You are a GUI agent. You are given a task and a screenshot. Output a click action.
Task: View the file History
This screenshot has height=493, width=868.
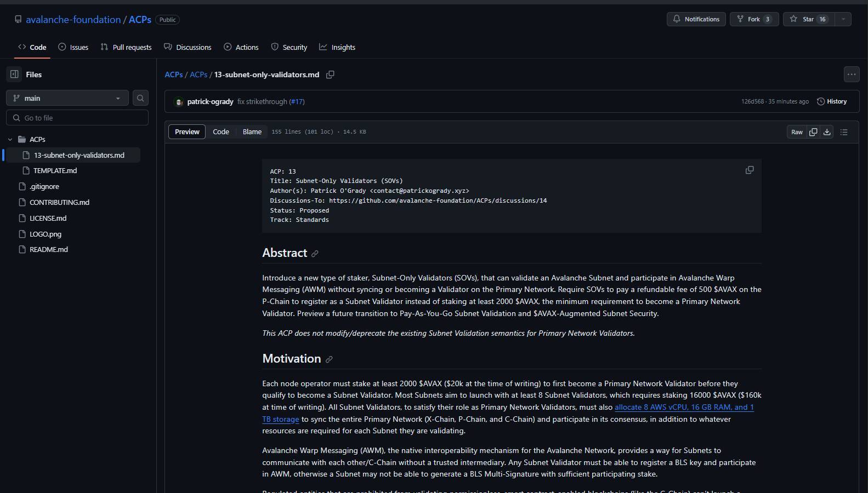(x=832, y=101)
